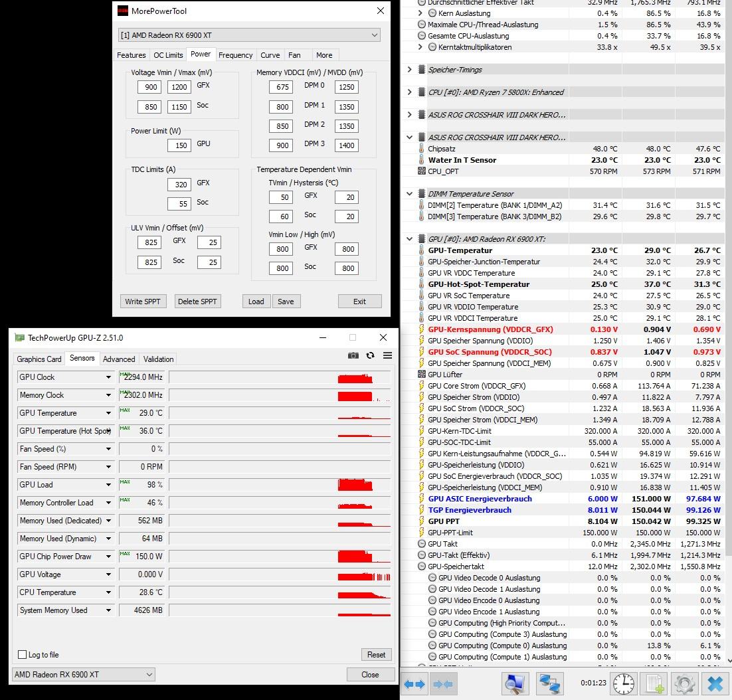732x700 pixels.
Task: Click circle icon beside Gesamte CPU-Auslastung
Action: [x=422, y=36]
